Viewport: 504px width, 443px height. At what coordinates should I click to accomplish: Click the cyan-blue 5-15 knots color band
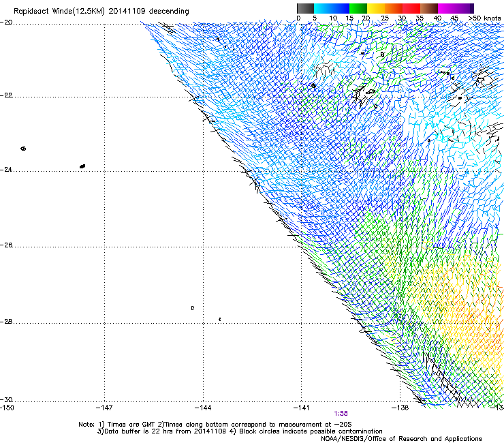[x=332, y=8]
